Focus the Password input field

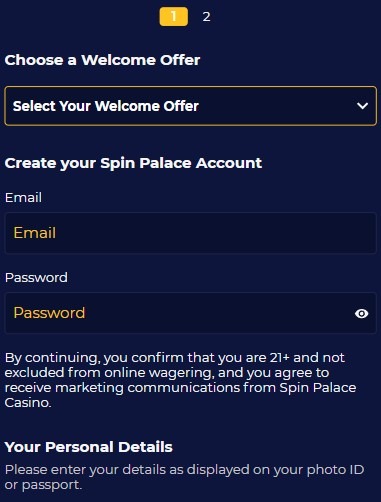pyautogui.click(x=191, y=313)
